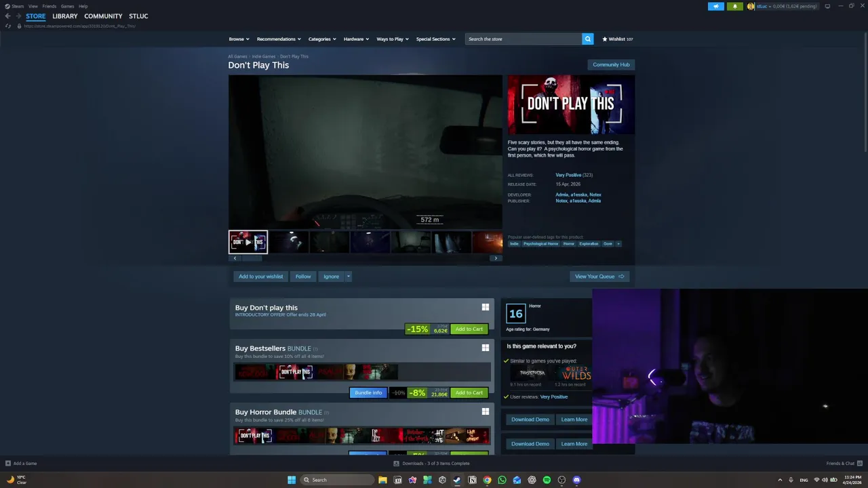Screen dimensions: 868x488
Task: Open the Friends & Chat icon
Action: (860, 464)
